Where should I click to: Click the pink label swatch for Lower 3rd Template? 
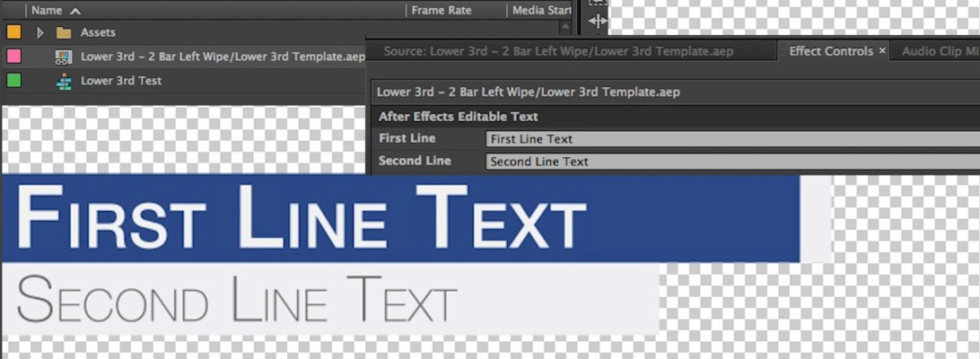click(14, 57)
